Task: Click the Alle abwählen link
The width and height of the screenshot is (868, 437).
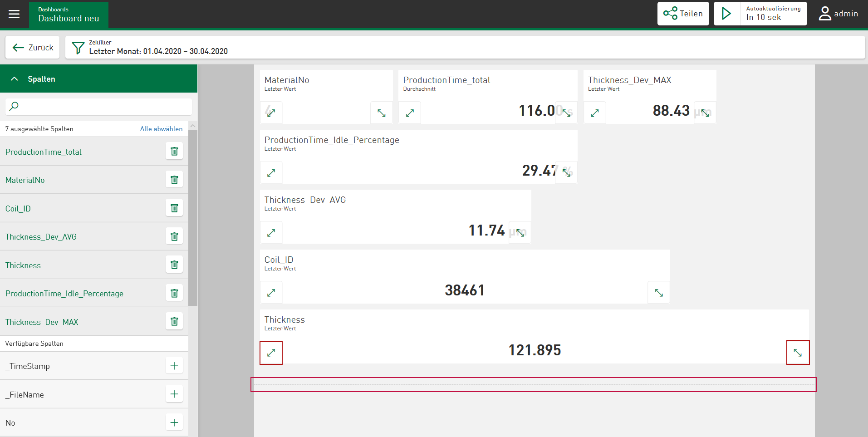Action: (x=161, y=129)
